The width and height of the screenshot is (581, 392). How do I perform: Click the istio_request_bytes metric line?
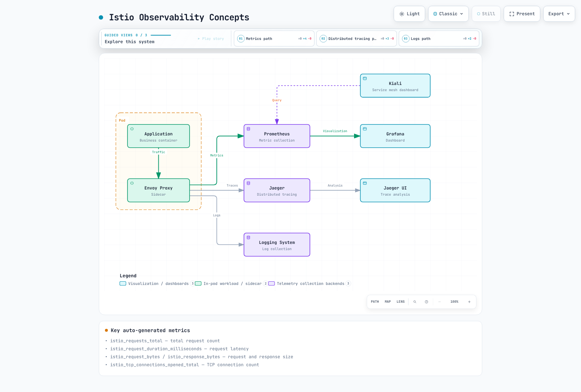202,357
